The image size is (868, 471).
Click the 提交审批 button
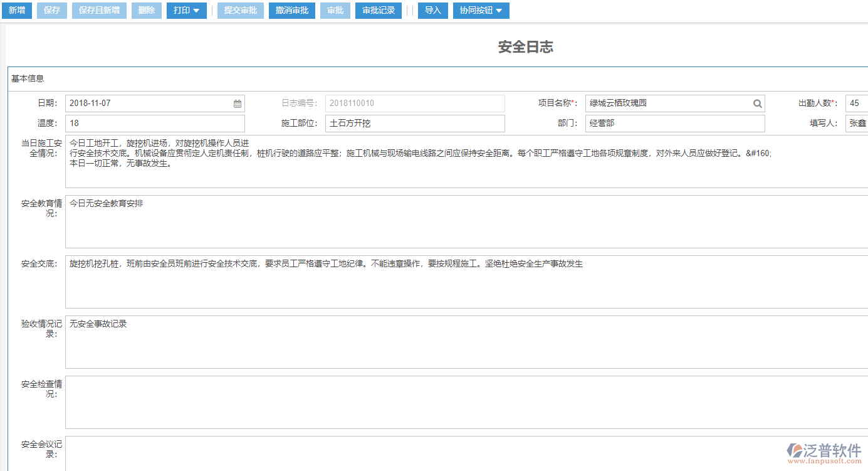(x=241, y=11)
